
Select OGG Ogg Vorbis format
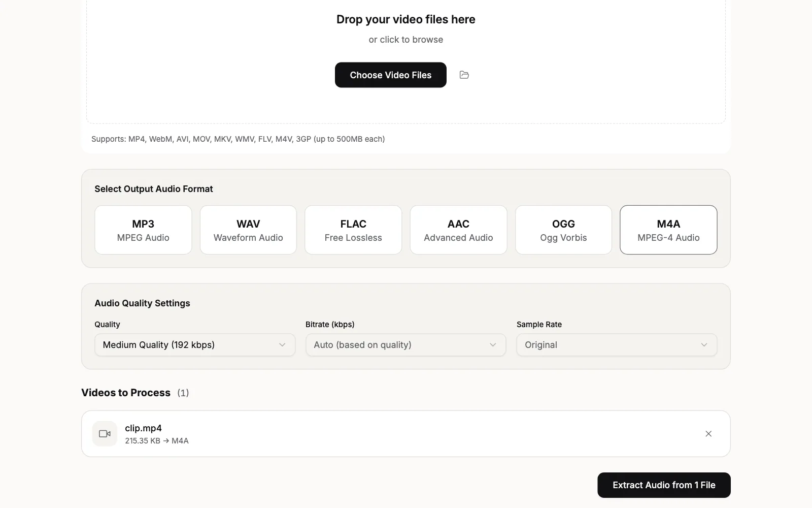click(x=563, y=230)
